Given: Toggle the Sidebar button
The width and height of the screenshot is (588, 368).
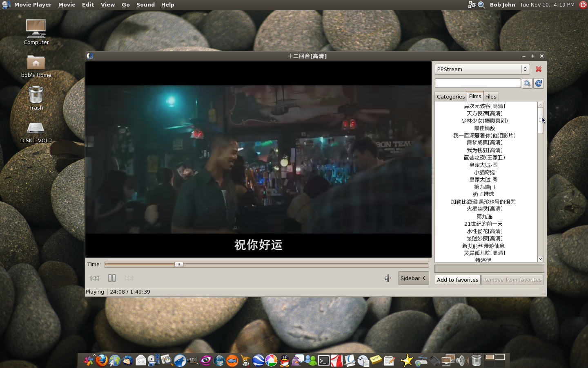Looking at the screenshot, I should 414,278.
